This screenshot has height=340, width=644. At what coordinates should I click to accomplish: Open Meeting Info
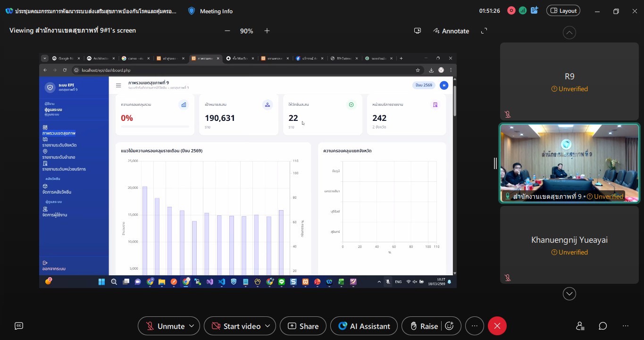click(210, 11)
